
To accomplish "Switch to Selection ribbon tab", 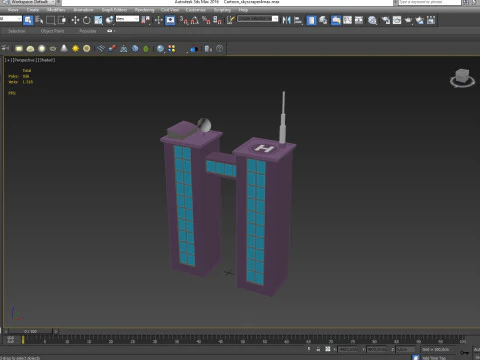I will 17,31.
